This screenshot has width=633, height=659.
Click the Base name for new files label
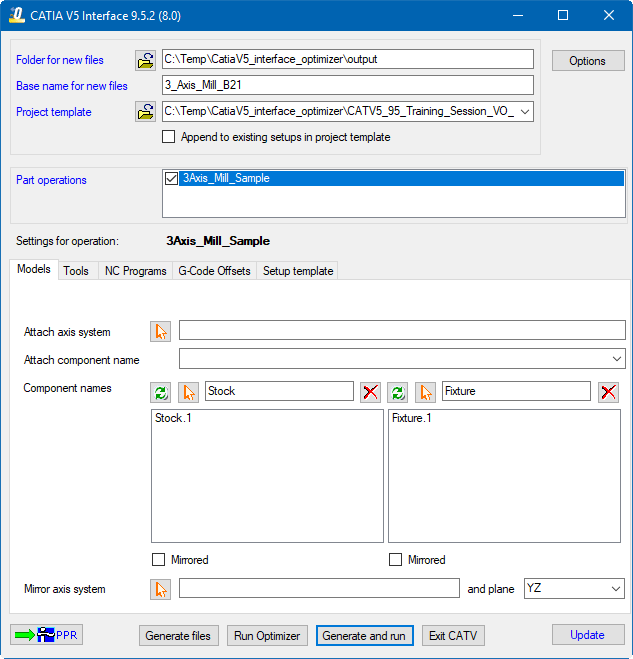click(x=72, y=86)
